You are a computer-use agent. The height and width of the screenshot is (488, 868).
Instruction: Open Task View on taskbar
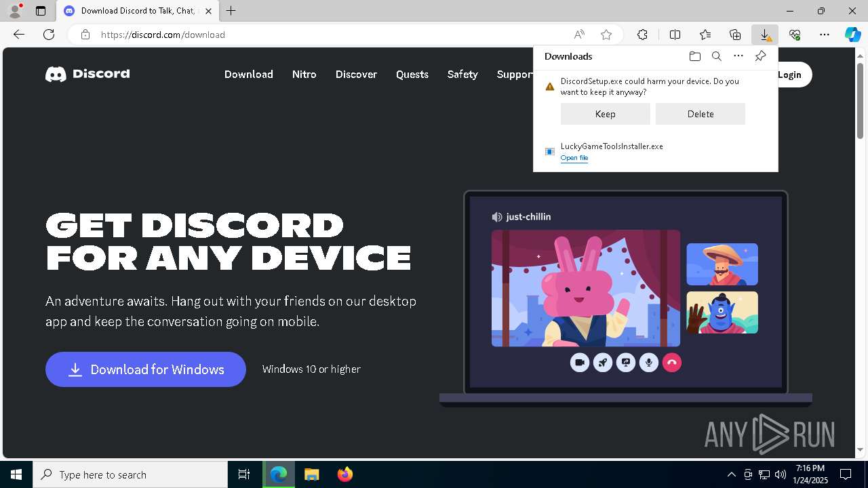244,474
